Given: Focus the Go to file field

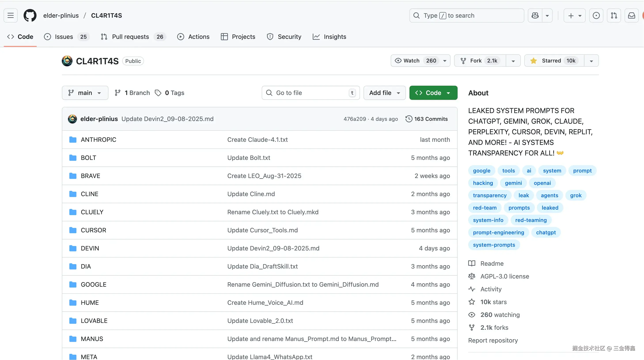Looking at the screenshot, I should pyautogui.click(x=310, y=93).
